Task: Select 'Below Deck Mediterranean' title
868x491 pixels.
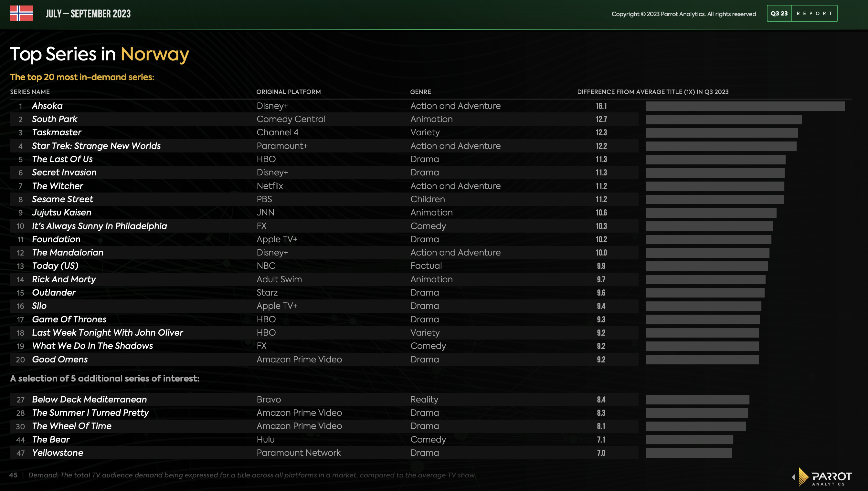Action: click(90, 400)
